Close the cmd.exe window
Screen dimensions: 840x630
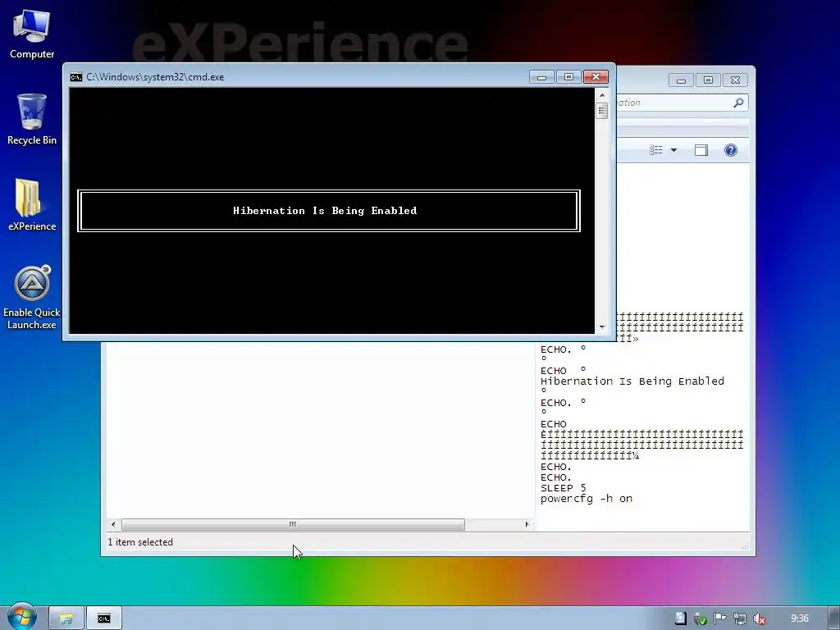tap(596, 77)
